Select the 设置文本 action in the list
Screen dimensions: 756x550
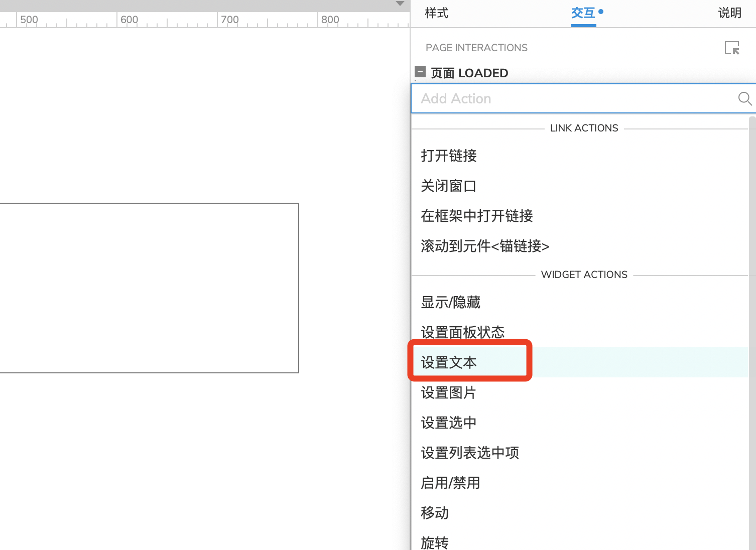448,362
